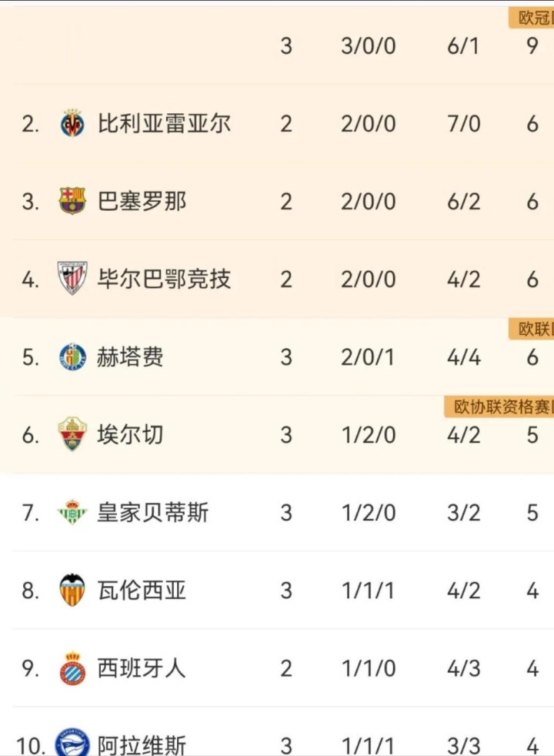The height and width of the screenshot is (756, 554).
Task: Click the Athletic Bilbao club crest
Action: click(x=72, y=279)
